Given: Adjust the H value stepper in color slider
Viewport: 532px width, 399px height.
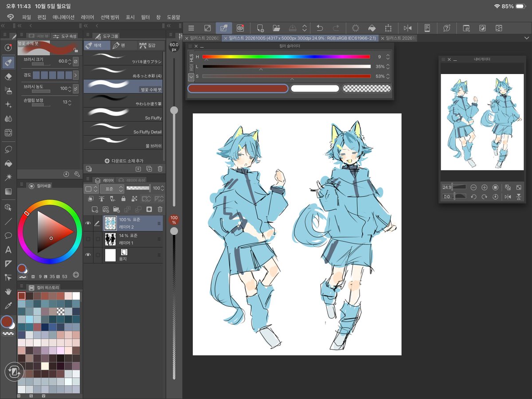Looking at the screenshot, I should [388, 57].
